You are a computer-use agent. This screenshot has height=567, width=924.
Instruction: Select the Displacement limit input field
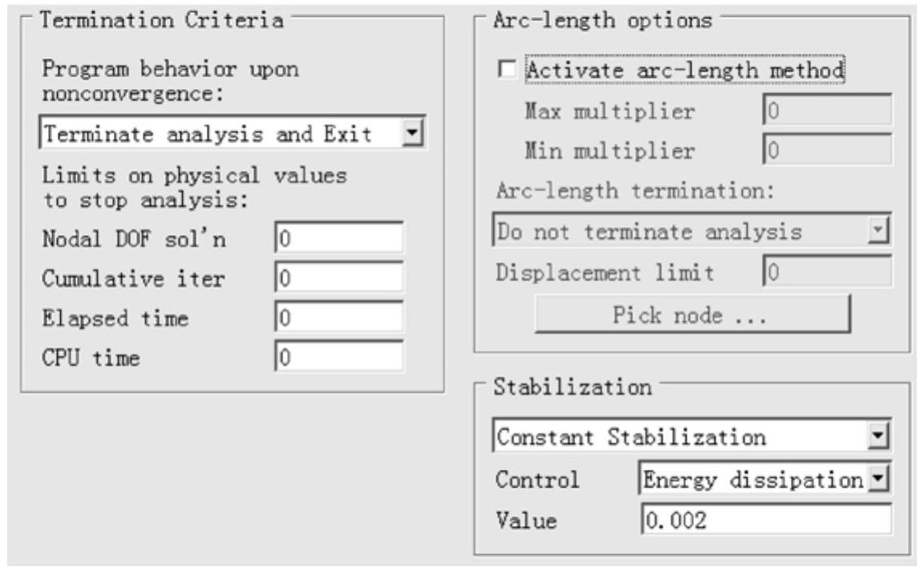tap(827, 273)
